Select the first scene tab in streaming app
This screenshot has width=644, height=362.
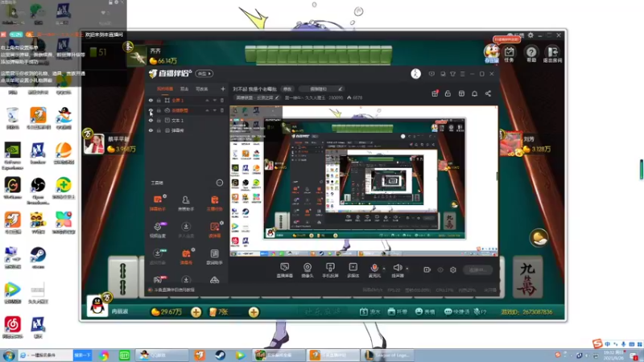(x=165, y=88)
